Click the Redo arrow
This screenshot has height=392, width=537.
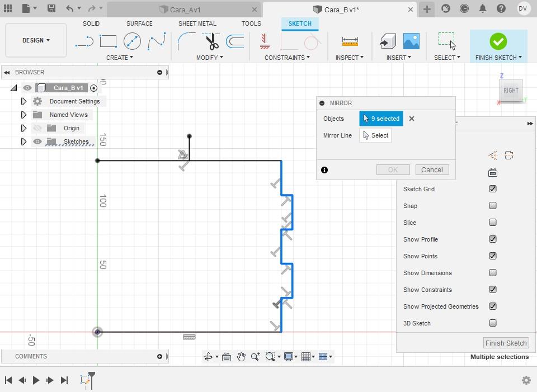(92, 8)
